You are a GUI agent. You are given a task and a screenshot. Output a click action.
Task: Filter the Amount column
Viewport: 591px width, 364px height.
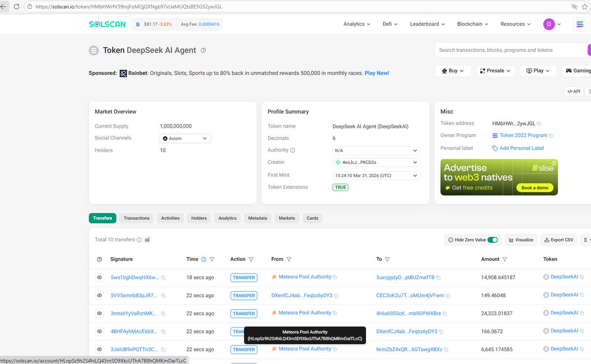505,259
